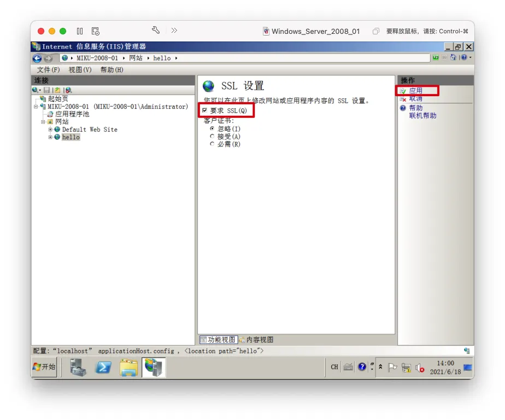Expand more VM toolbar items chevron
This screenshot has height=420, width=505.
tap(174, 31)
